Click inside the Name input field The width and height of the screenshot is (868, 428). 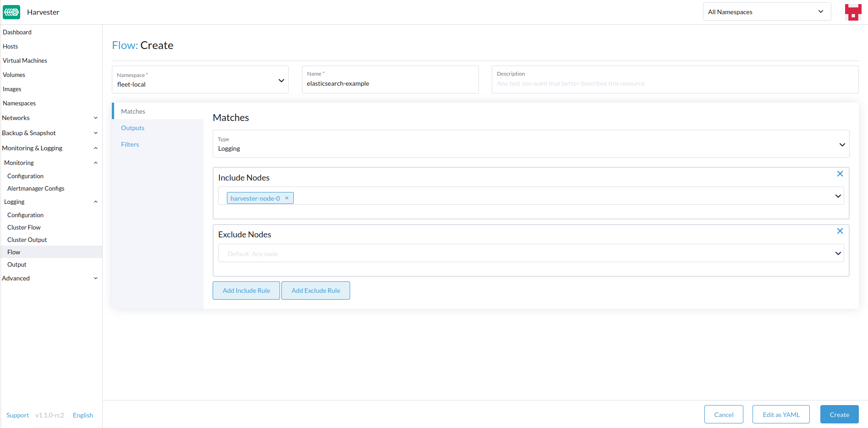tap(390, 83)
